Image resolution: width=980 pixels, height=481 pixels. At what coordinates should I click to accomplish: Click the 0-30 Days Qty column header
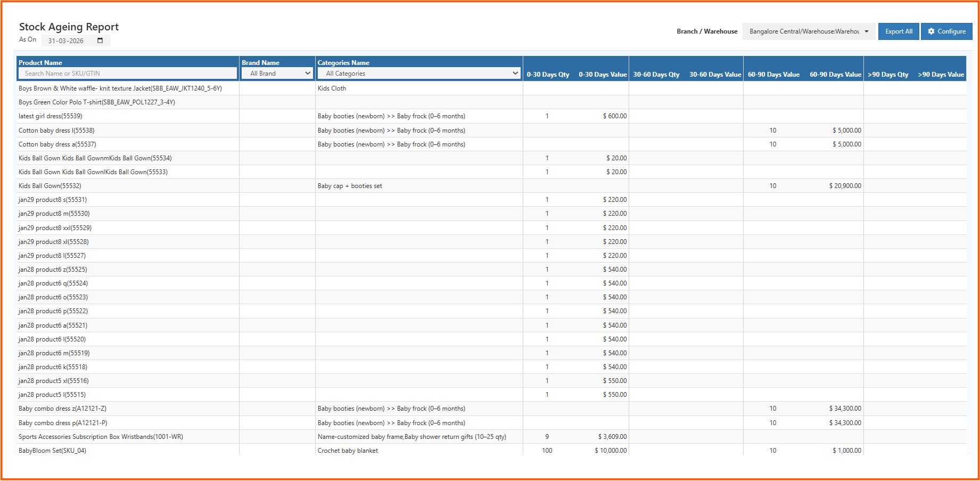pos(548,75)
